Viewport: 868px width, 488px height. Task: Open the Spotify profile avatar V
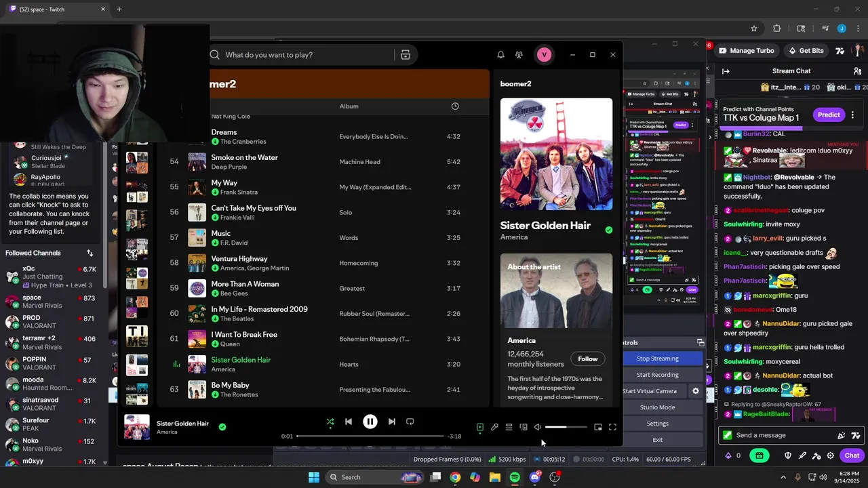[x=544, y=55]
